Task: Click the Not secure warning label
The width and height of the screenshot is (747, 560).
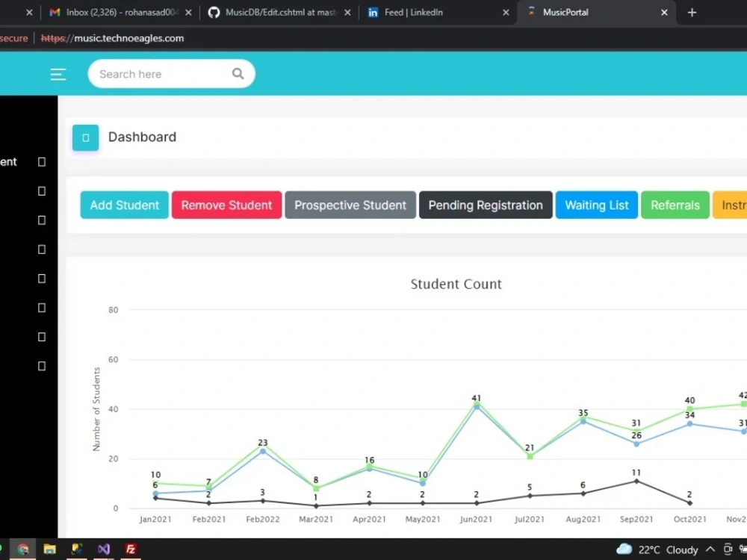Action: [13, 39]
